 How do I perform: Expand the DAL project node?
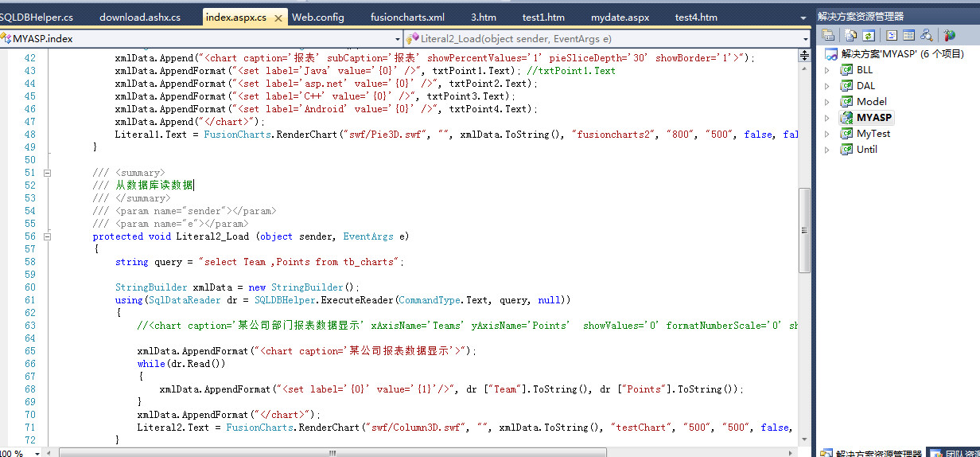pos(827,86)
